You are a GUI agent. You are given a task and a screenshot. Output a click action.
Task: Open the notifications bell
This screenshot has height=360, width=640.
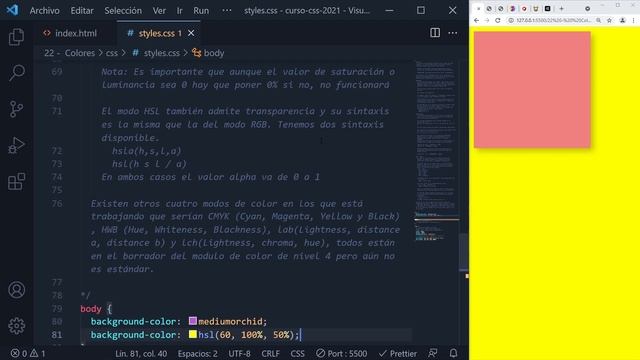tap(453, 353)
